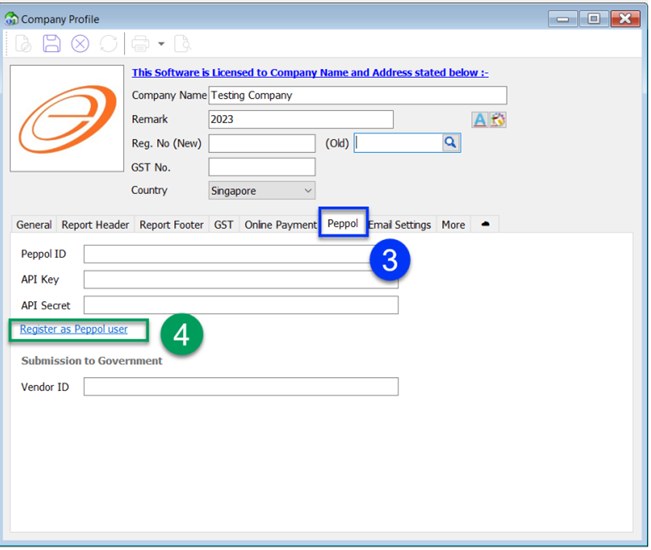Image resolution: width=651 pixels, height=550 pixels.
Task: Click the Edit document toolbar icon
Action: [x=23, y=44]
